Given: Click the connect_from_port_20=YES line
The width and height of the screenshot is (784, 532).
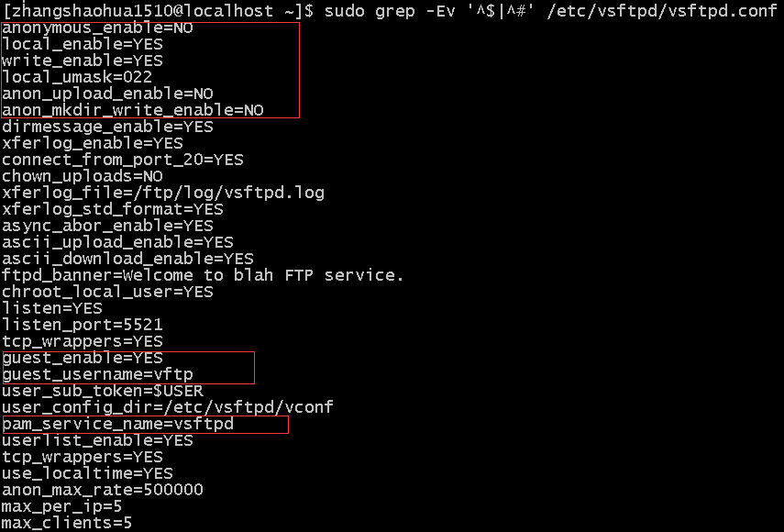Looking at the screenshot, I should [x=123, y=160].
